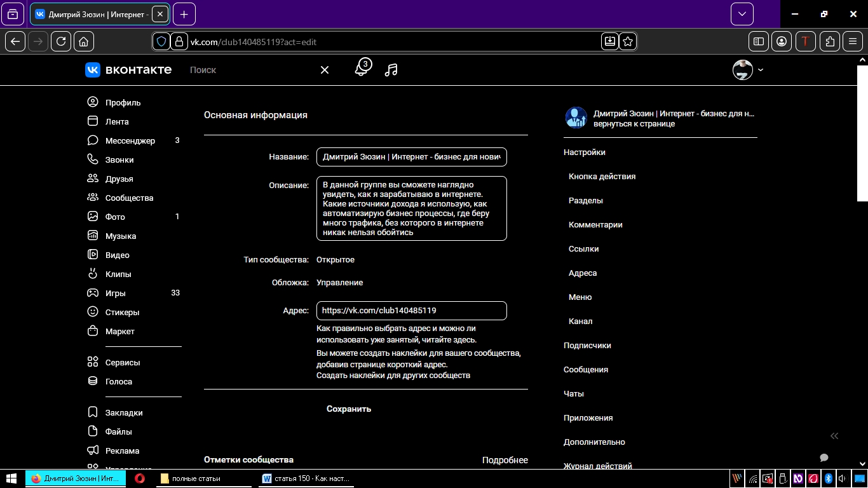Open Подписчики in the right settings menu
868x488 pixels.
587,346
